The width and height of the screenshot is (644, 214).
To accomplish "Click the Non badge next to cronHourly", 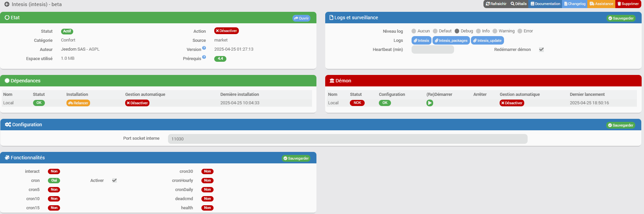I will pyautogui.click(x=207, y=181).
